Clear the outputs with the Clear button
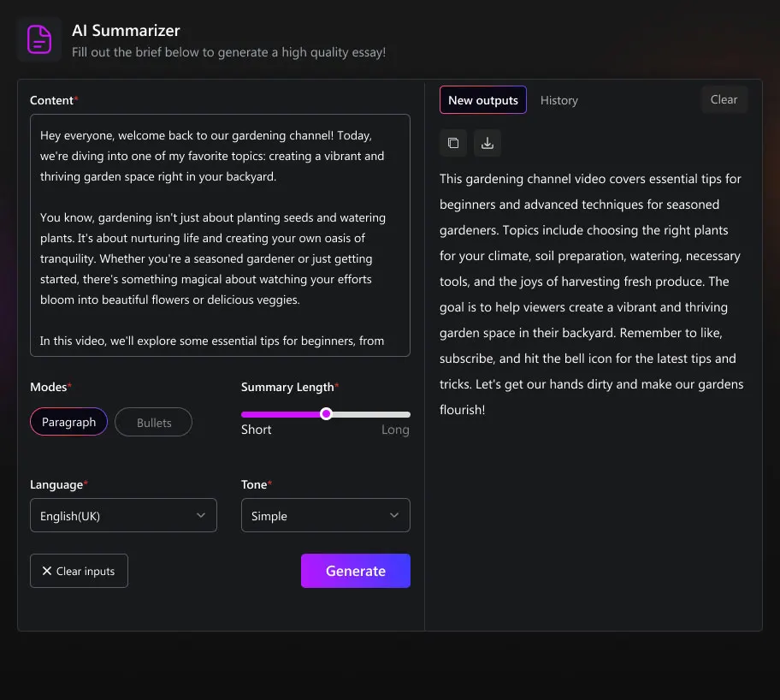The height and width of the screenshot is (700, 780). tap(724, 99)
